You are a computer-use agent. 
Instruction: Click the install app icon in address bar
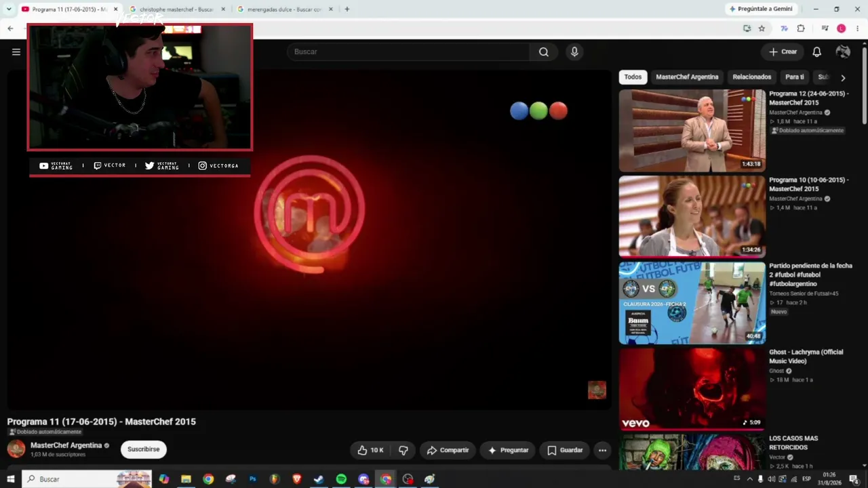(747, 28)
